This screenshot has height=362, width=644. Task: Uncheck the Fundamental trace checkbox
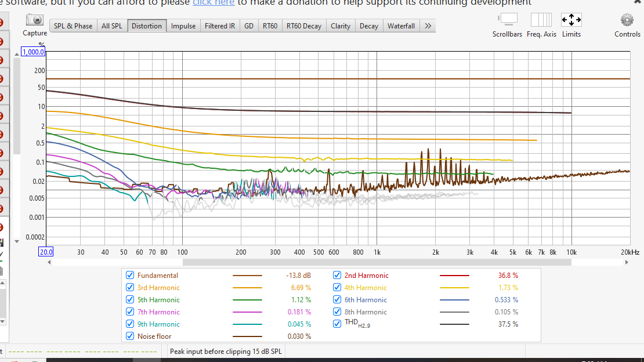130,276
